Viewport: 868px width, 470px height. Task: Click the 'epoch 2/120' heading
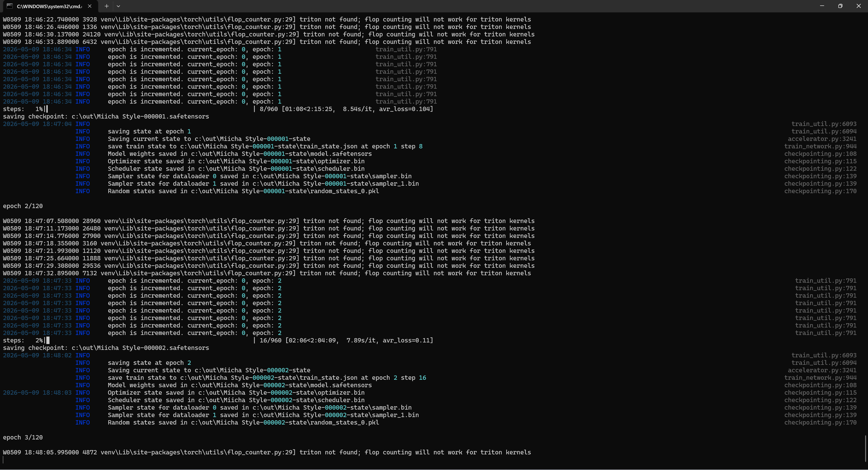pyautogui.click(x=23, y=206)
